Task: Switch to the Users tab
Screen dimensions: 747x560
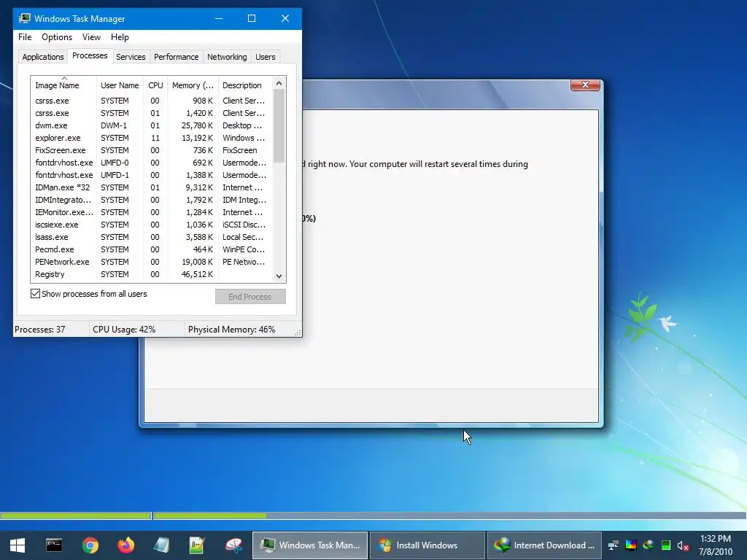Action: click(x=265, y=57)
